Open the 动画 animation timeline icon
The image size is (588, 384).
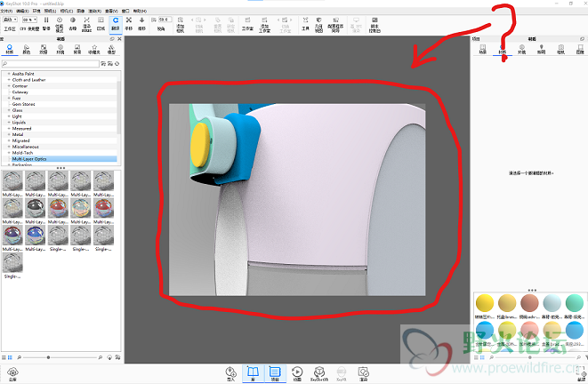click(297, 373)
